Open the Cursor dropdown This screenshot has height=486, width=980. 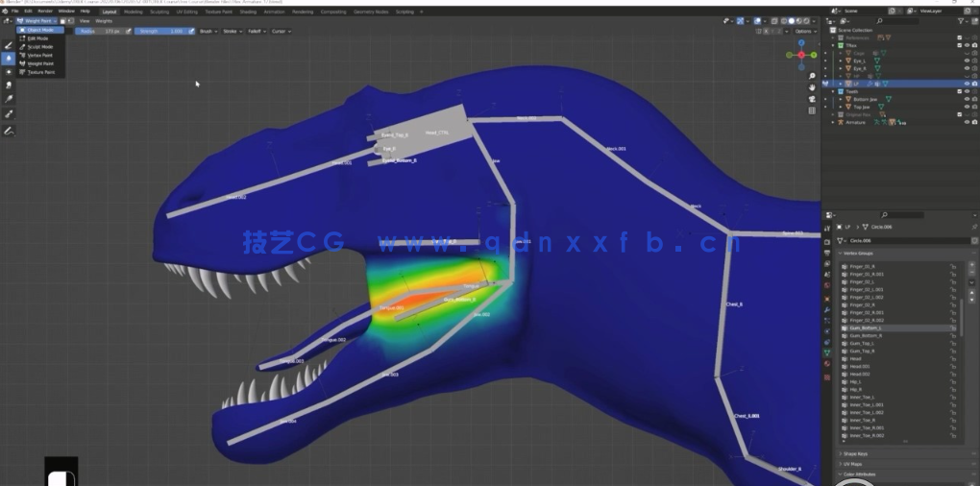[282, 31]
